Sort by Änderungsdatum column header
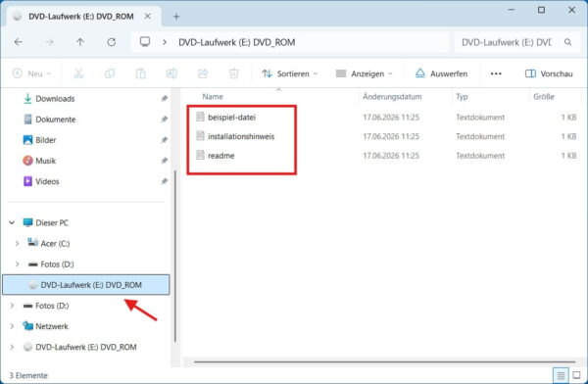 point(392,96)
